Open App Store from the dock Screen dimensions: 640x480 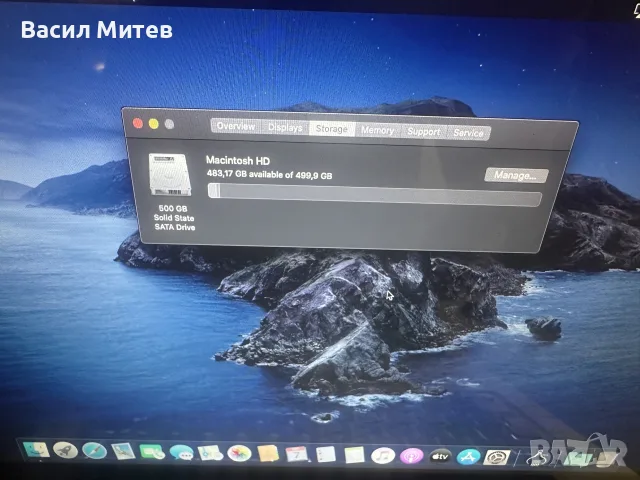pos(469,457)
